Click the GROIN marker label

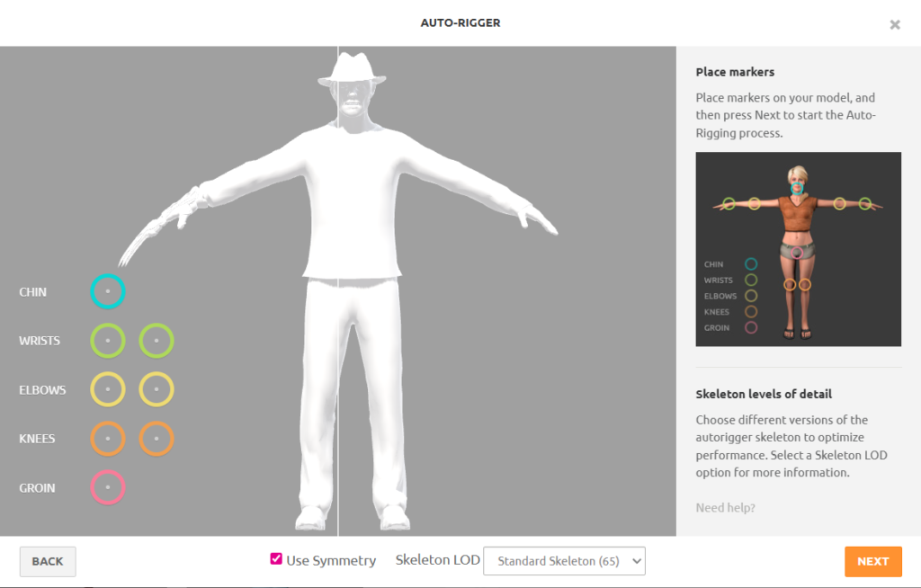pyautogui.click(x=37, y=488)
